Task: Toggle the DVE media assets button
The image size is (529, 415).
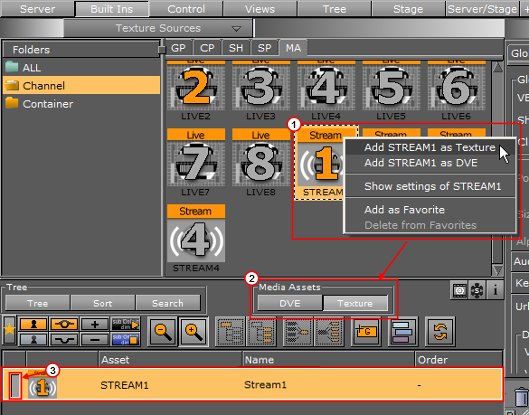Action: point(290,303)
